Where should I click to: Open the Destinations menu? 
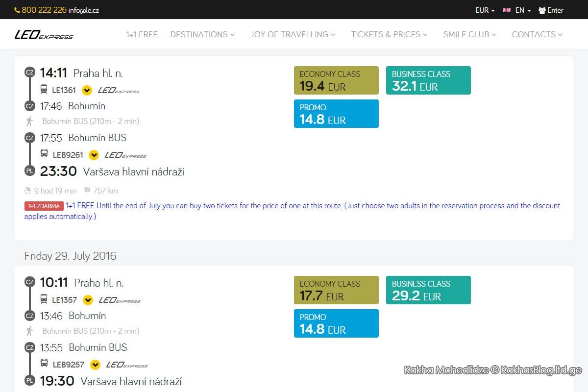(202, 34)
